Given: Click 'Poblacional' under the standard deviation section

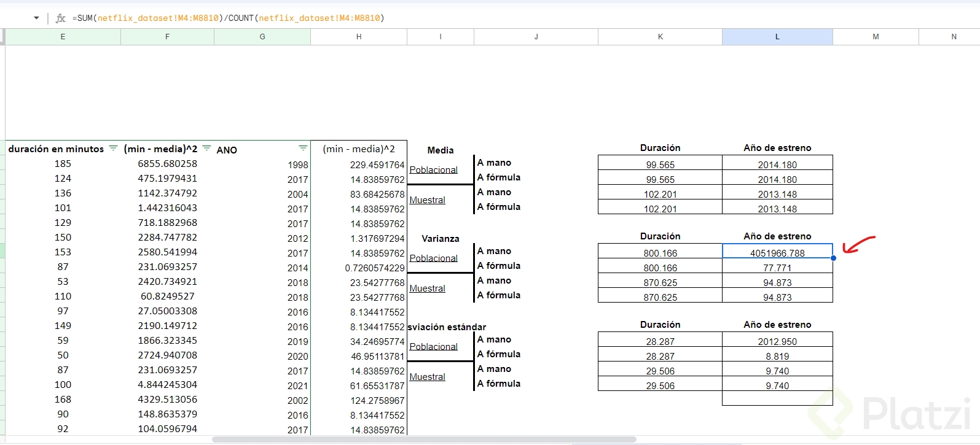Looking at the screenshot, I should pos(434,347).
